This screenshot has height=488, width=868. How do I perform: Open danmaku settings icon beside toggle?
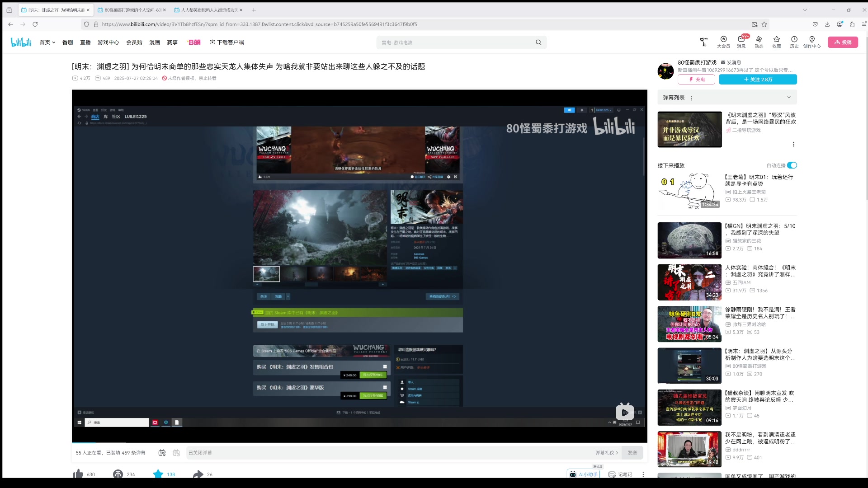pyautogui.click(x=176, y=453)
